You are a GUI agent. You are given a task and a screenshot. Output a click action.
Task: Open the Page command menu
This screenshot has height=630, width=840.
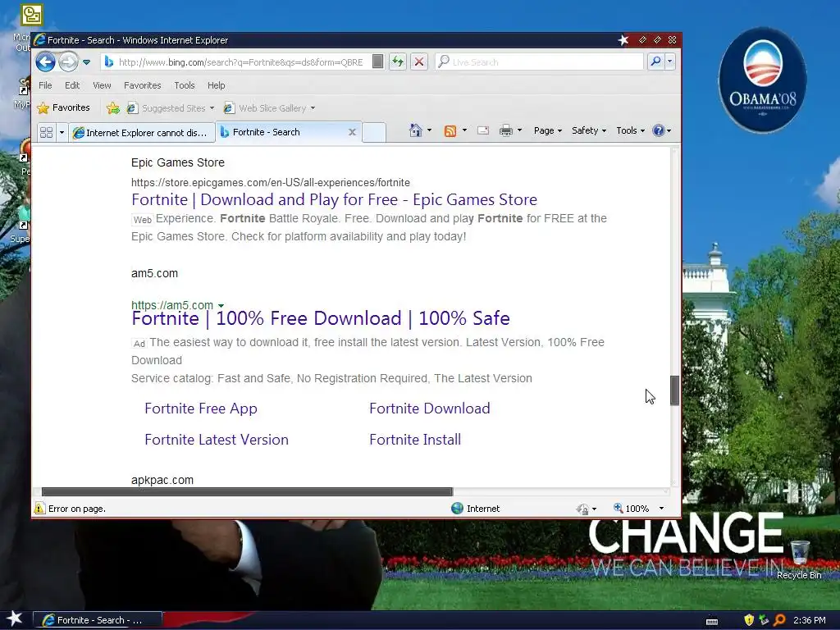coord(548,130)
